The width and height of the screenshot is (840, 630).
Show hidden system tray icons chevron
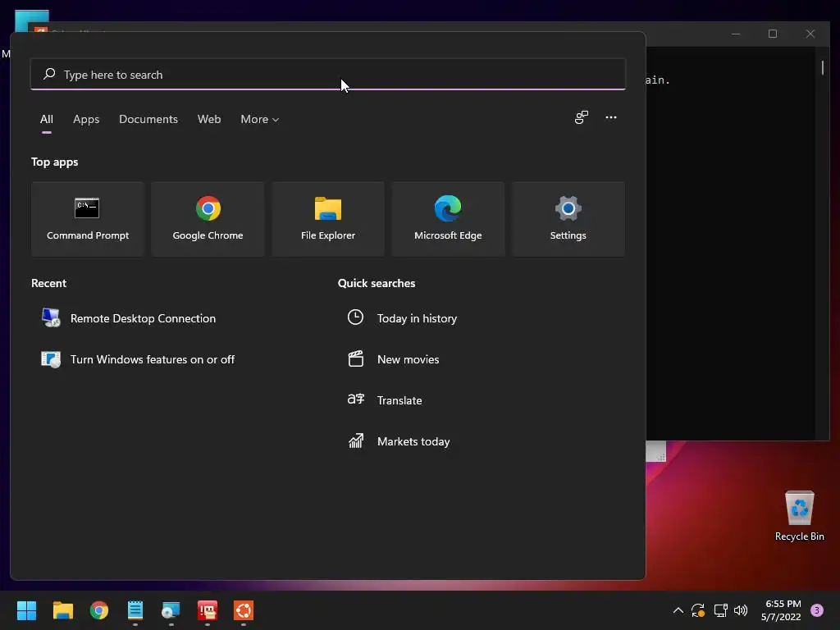tap(678, 610)
